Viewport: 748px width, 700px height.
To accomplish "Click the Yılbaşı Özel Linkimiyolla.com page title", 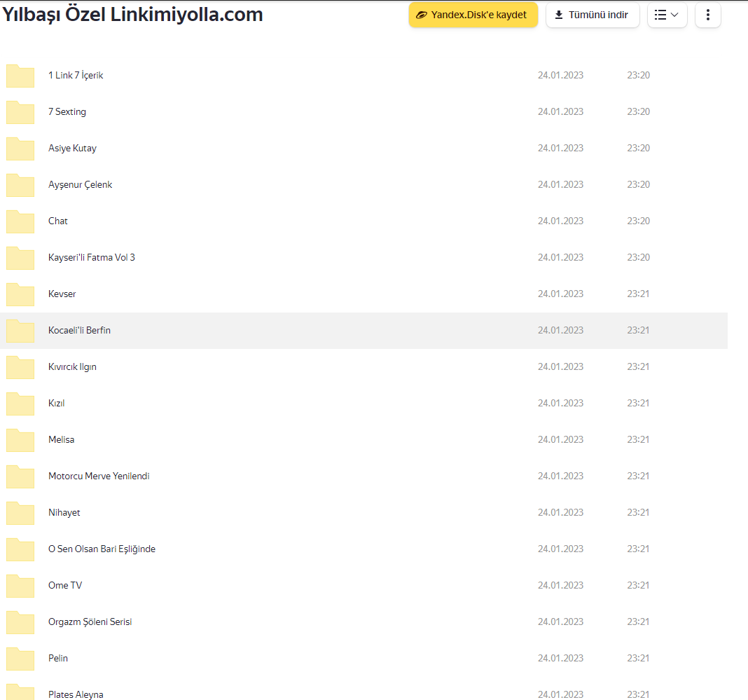I will [x=133, y=15].
